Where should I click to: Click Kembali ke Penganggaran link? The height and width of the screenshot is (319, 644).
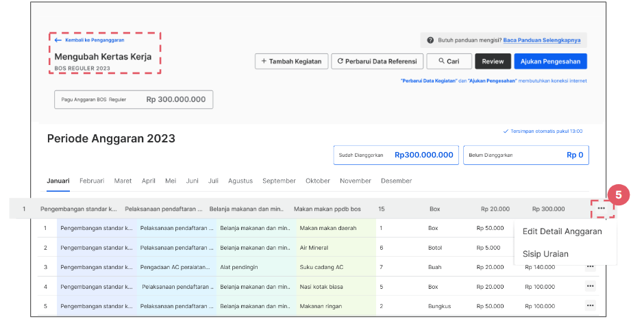tap(95, 40)
